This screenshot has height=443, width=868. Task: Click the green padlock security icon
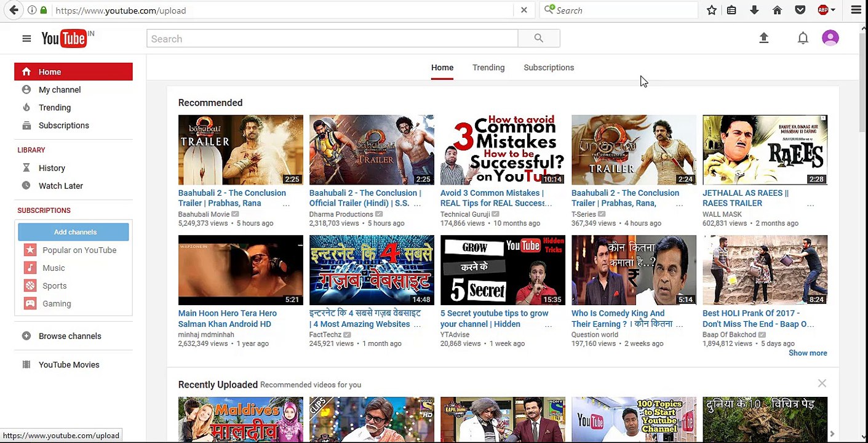43,10
